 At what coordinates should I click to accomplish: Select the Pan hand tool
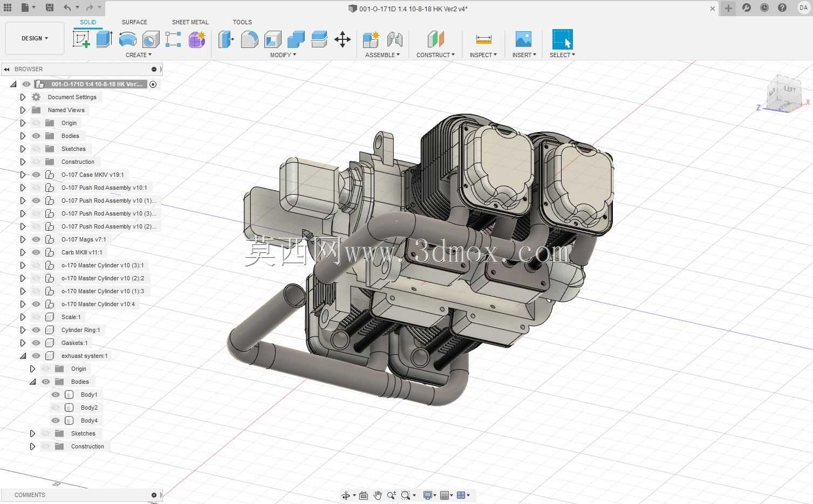(378, 495)
